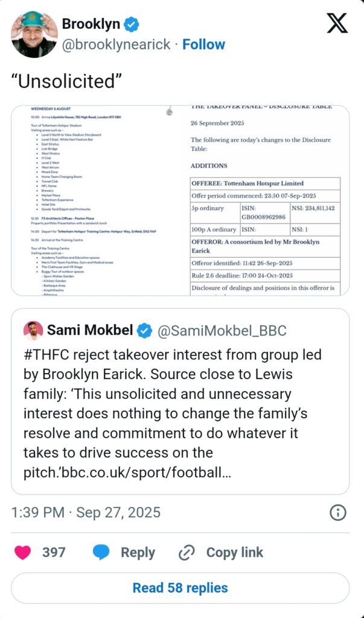The width and height of the screenshot is (364, 618).
Task: Open Sami Mokbel's profile picture
Action: (33, 330)
